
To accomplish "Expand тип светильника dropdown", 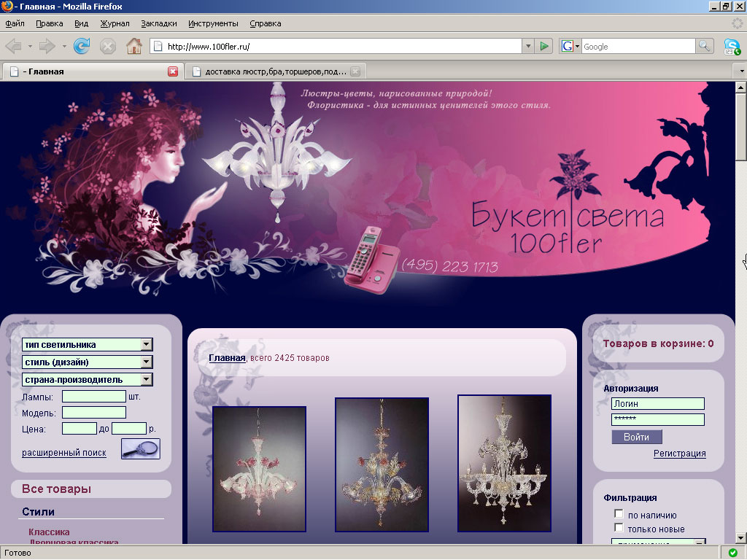I will tap(147, 344).
